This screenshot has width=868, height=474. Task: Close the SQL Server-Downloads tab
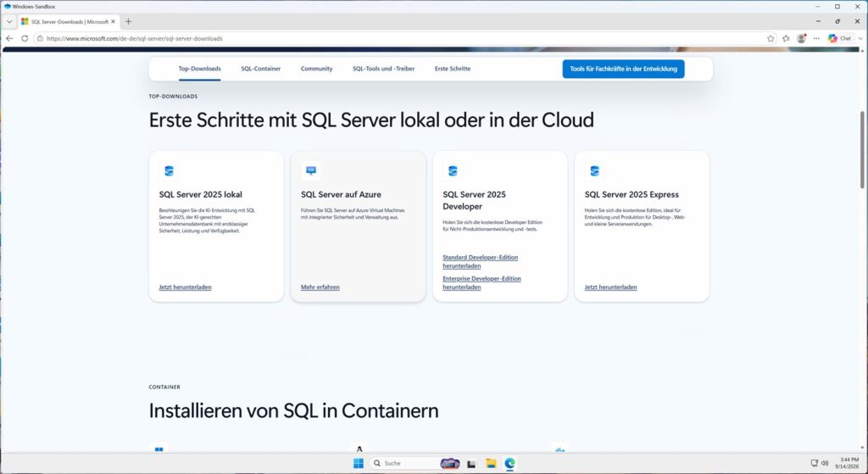pos(113,21)
